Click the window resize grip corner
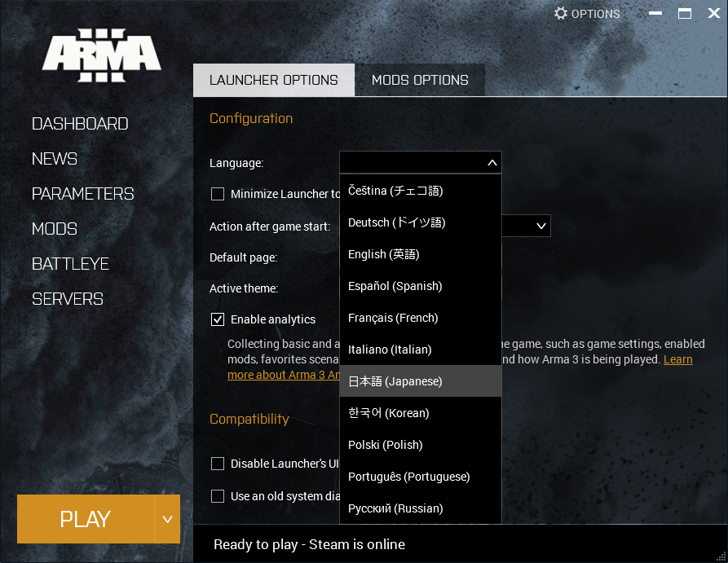728x563 pixels. pyautogui.click(x=721, y=556)
